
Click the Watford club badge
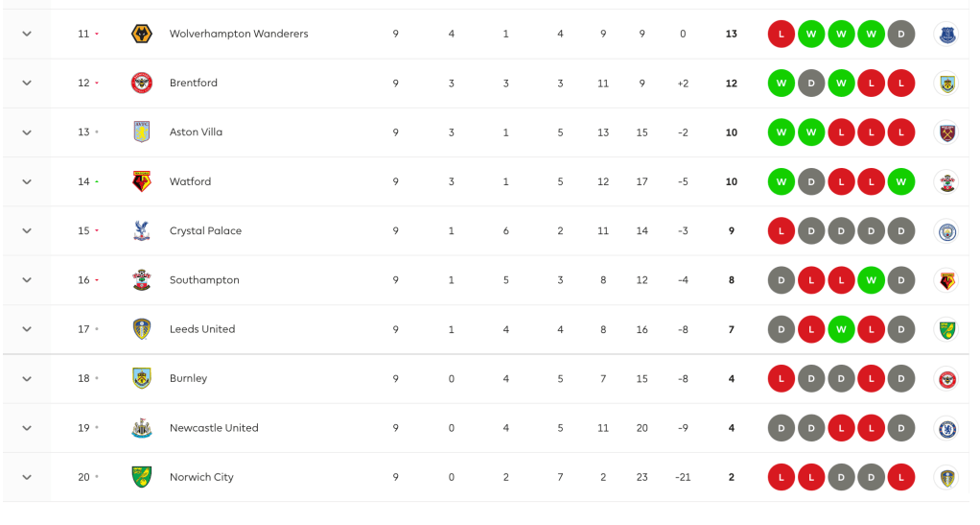click(142, 181)
